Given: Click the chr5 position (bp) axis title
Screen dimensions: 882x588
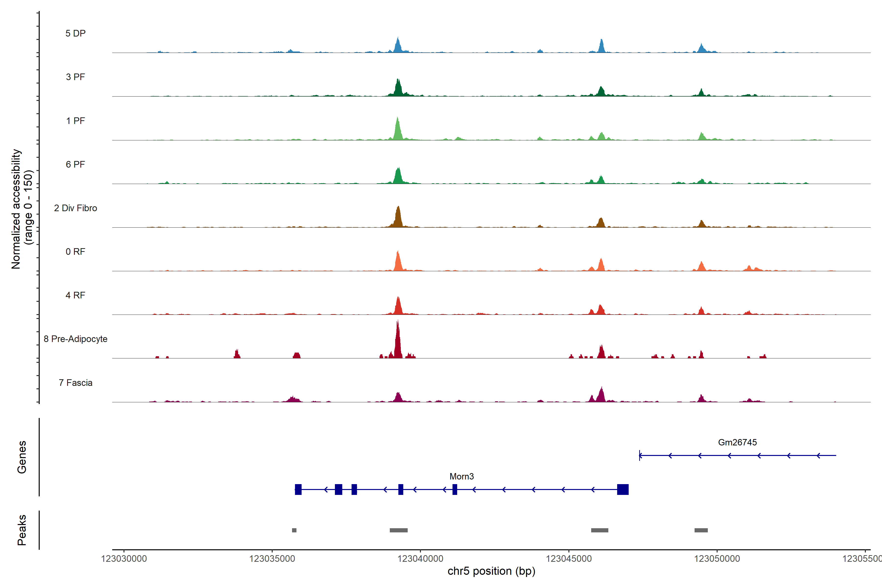Looking at the screenshot, I should tap(491, 571).
